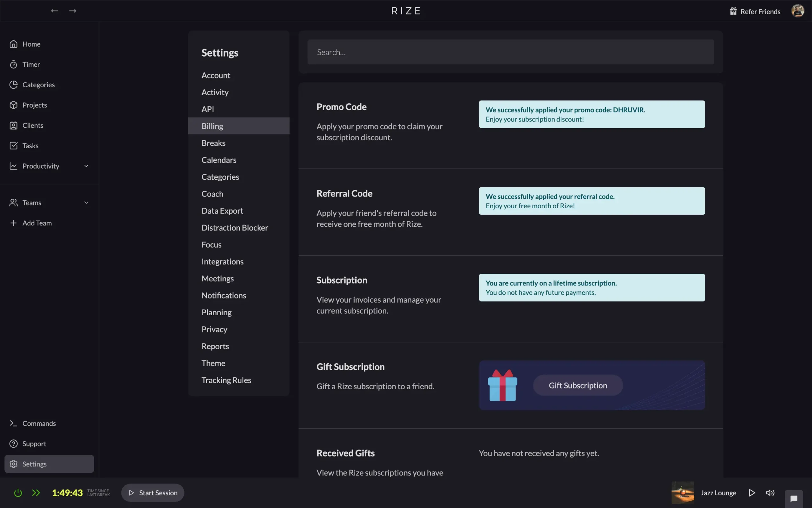
Task: Click the referral code success message
Action: [592, 201]
